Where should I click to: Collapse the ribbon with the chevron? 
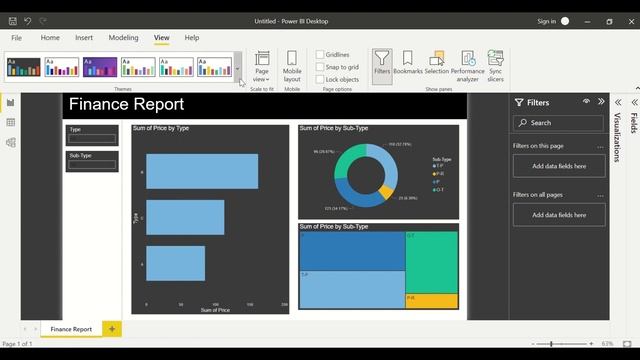click(637, 88)
